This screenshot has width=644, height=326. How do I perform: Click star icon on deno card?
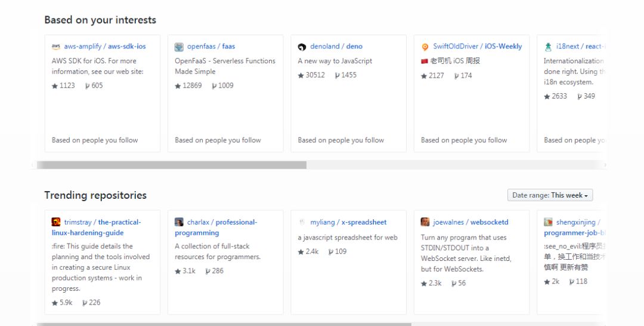tap(301, 75)
